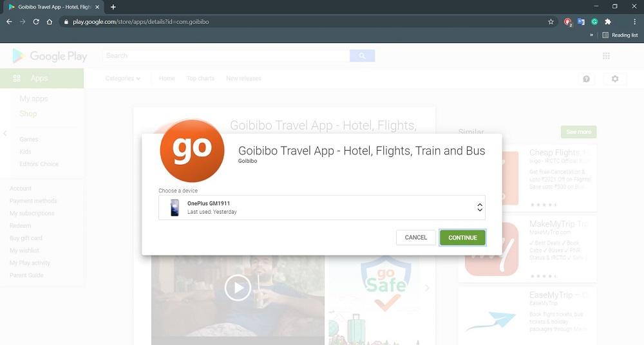Image resolution: width=644 pixels, height=345 pixels.
Task: Click the browser forward arrow
Action: coord(23,22)
